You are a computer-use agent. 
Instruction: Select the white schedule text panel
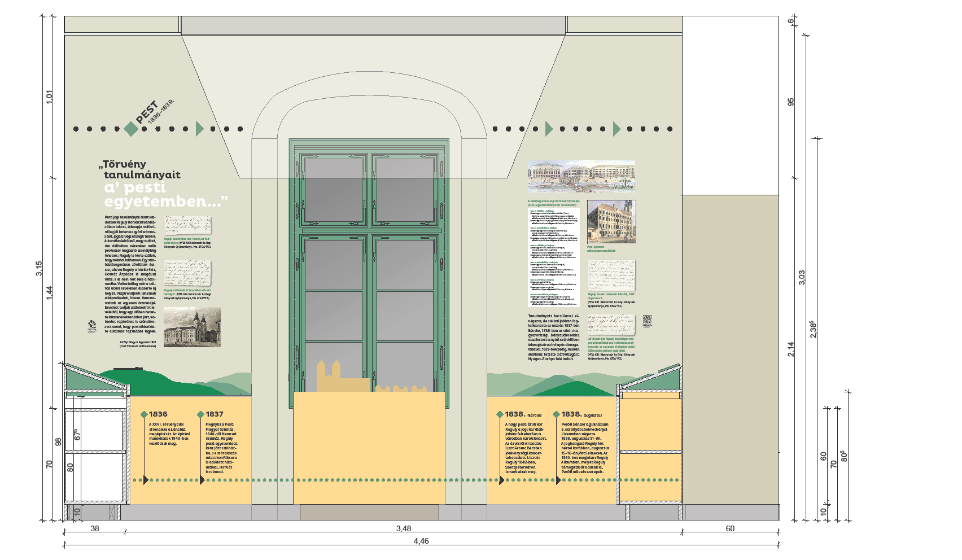click(x=553, y=257)
